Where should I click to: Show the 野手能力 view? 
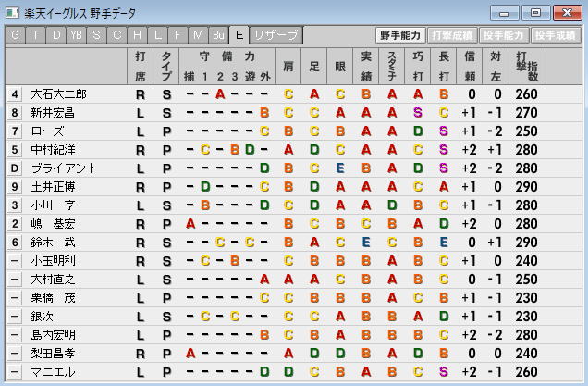pyautogui.click(x=400, y=34)
